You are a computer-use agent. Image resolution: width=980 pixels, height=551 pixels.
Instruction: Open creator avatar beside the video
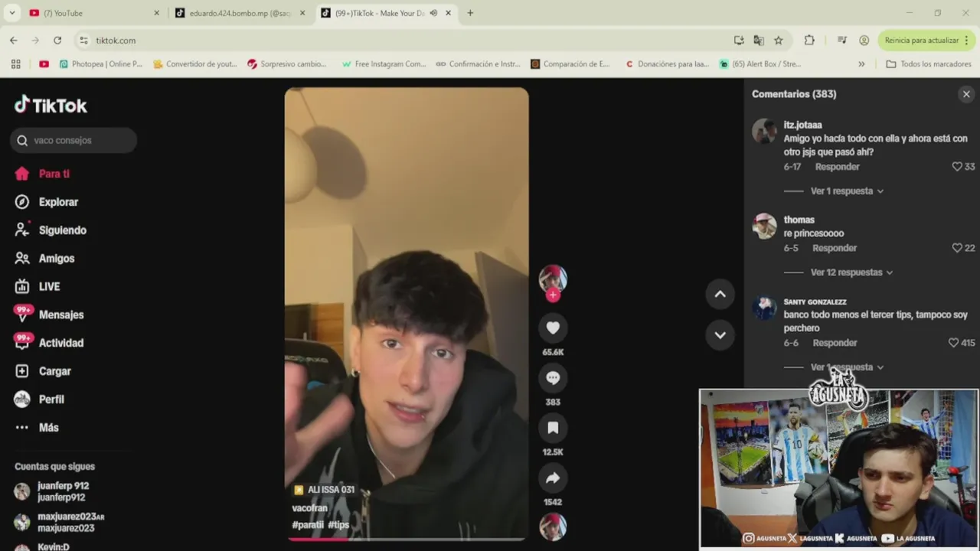(x=553, y=279)
